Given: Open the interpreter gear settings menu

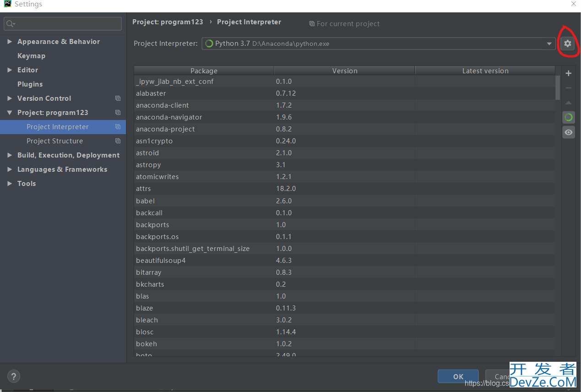Looking at the screenshot, I should [568, 44].
